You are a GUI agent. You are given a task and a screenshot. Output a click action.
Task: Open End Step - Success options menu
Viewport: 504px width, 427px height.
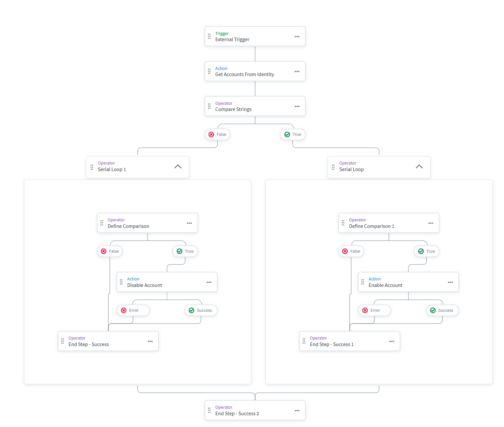150,341
